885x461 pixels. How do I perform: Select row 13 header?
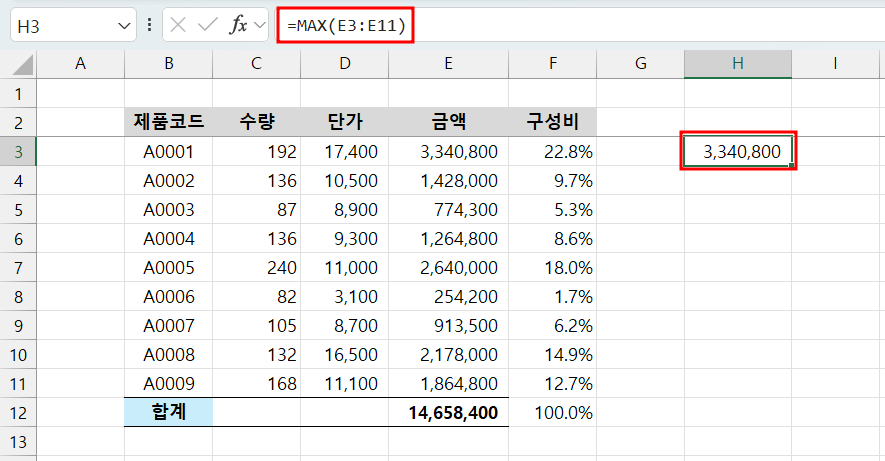coord(18,441)
